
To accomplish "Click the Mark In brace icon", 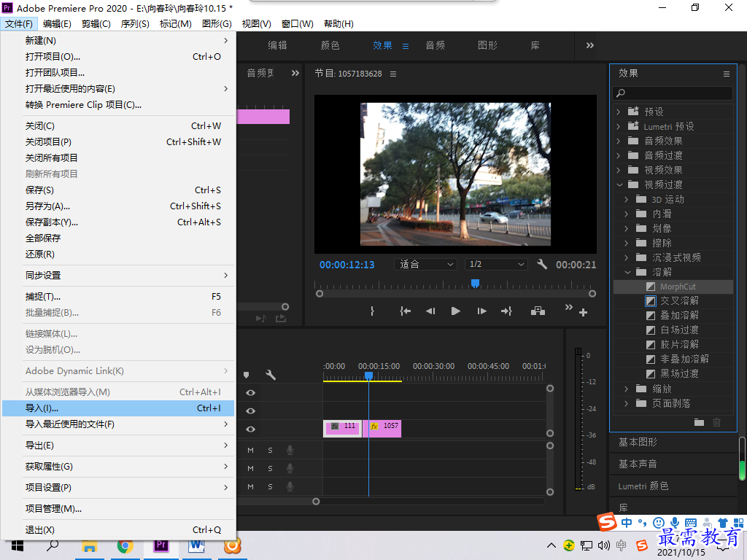I will 372,311.
